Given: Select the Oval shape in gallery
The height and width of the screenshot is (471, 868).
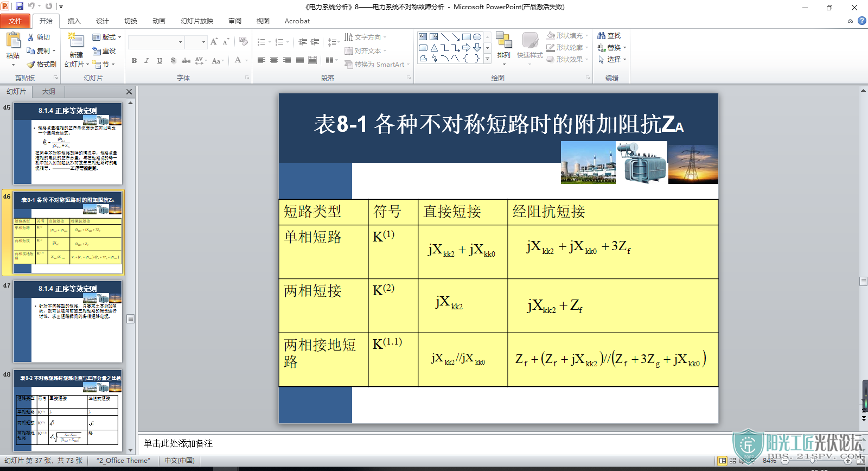Looking at the screenshot, I should pyautogui.click(x=477, y=37).
